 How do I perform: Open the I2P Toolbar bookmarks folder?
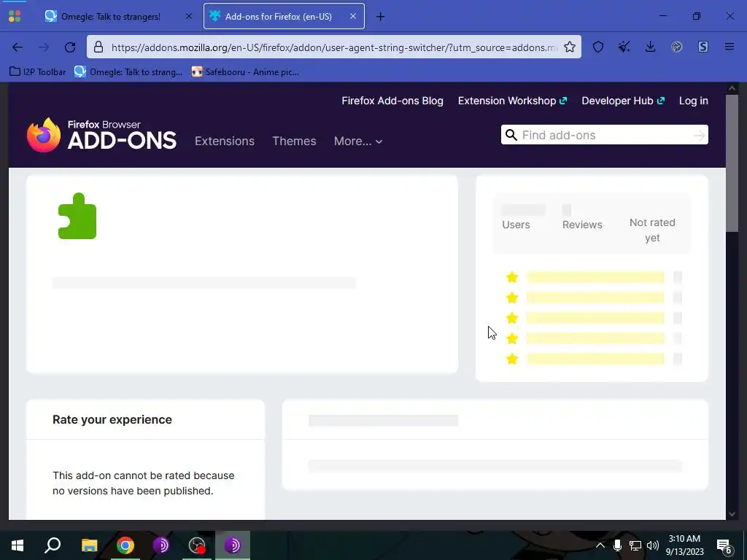[x=38, y=72]
